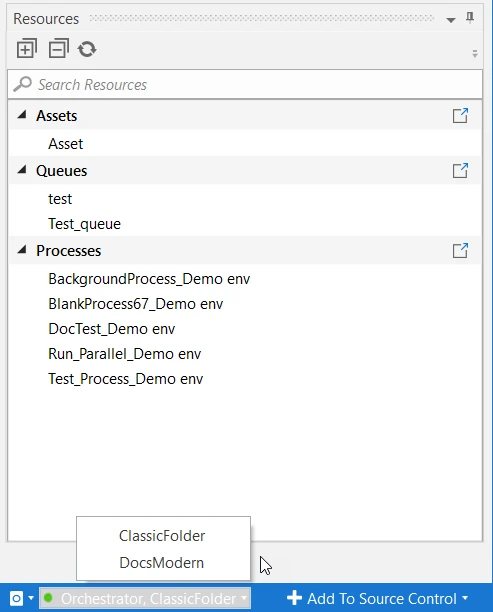Select Run_Parallel_Demo env process
493x612 pixels.
point(125,354)
